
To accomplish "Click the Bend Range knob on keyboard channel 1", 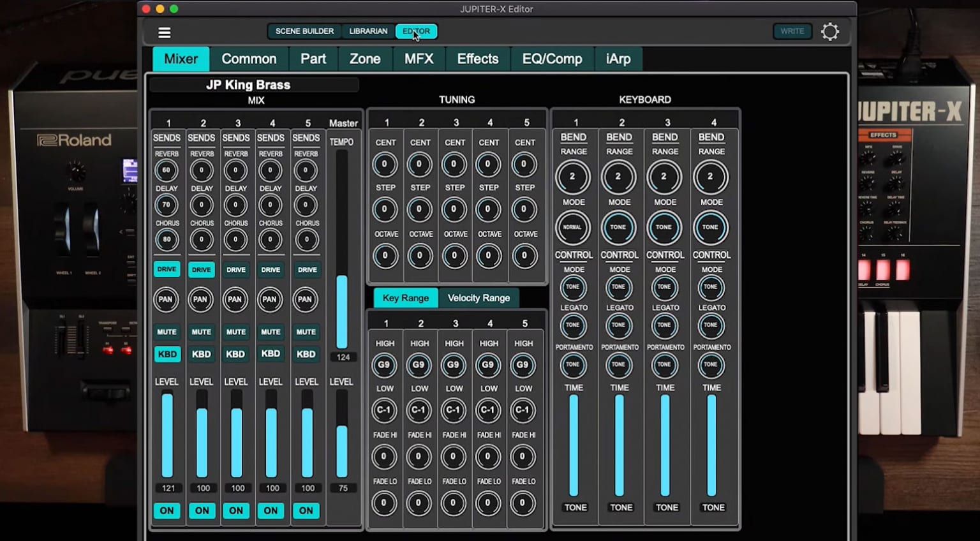I will 573,177.
